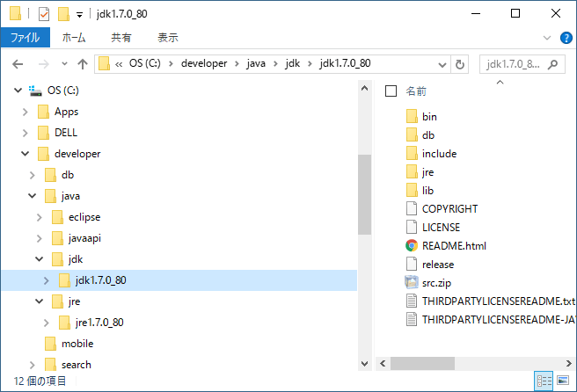Click 'java' in the address breadcrumb
This screenshot has width=577, height=392.
[254, 63]
